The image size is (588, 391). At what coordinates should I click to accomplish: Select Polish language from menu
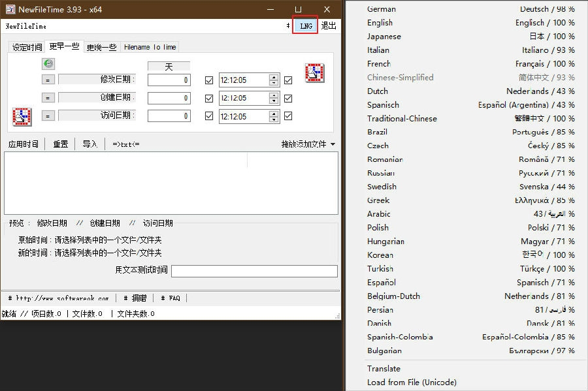(x=470, y=227)
